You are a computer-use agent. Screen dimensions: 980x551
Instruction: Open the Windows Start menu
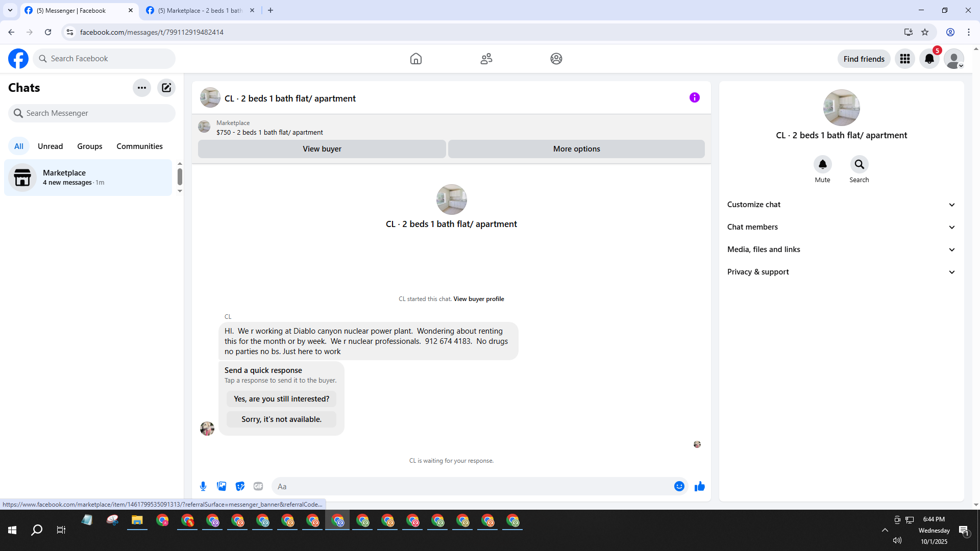[12, 530]
